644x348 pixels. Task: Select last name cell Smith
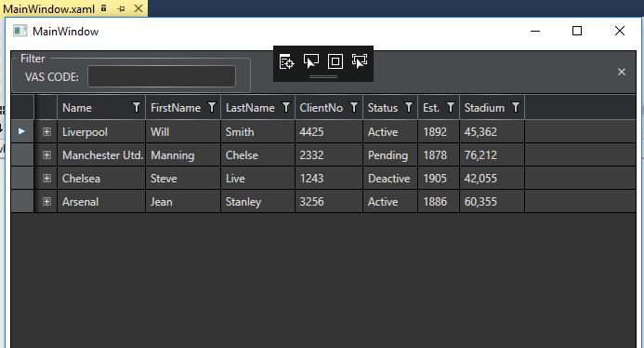coord(258,131)
